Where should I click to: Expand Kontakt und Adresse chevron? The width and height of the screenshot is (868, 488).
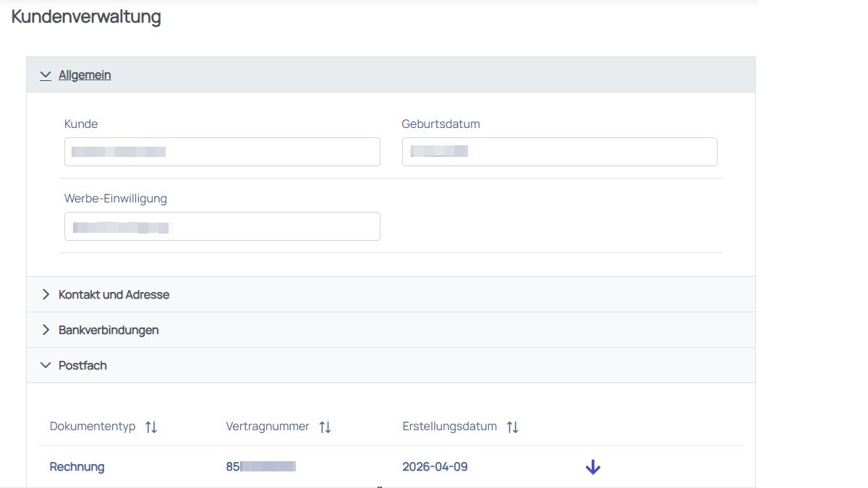pyautogui.click(x=46, y=295)
